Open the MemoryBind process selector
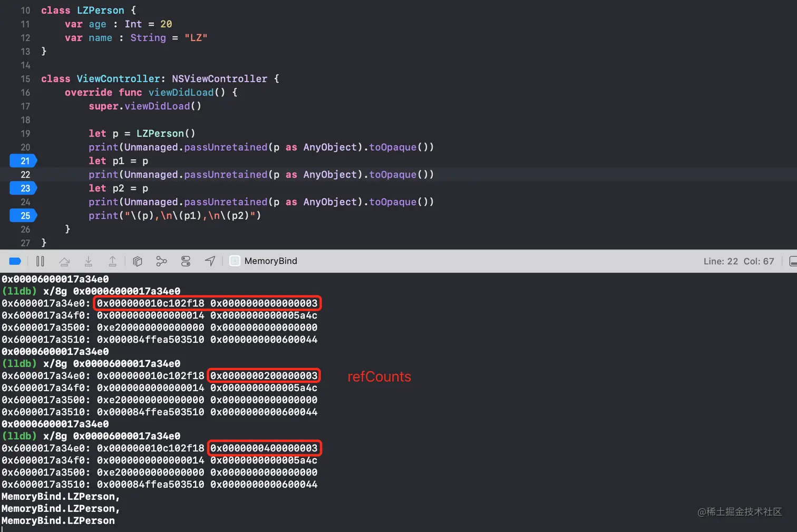Viewport: 797px width, 532px height. click(264, 261)
